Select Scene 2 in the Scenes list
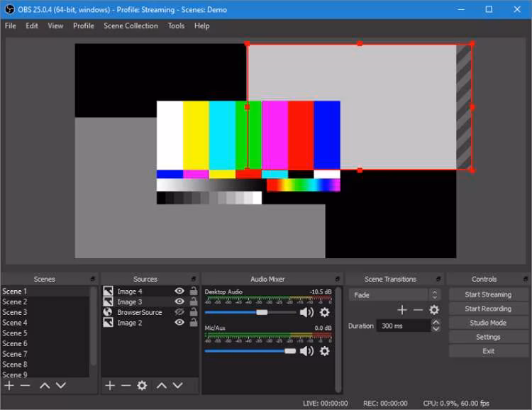The width and height of the screenshot is (532, 410). [x=45, y=301]
